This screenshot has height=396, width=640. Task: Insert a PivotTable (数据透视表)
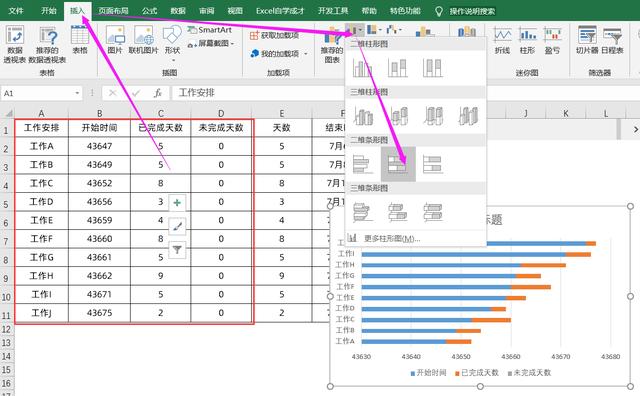click(x=15, y=44)
